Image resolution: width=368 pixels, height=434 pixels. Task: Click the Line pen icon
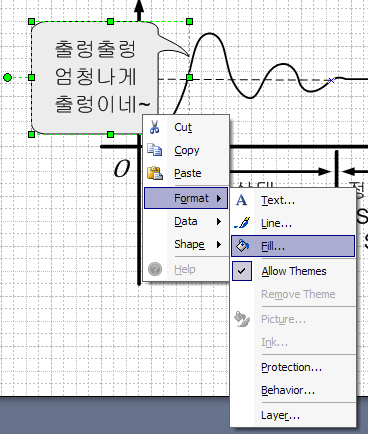coord(242,223)
